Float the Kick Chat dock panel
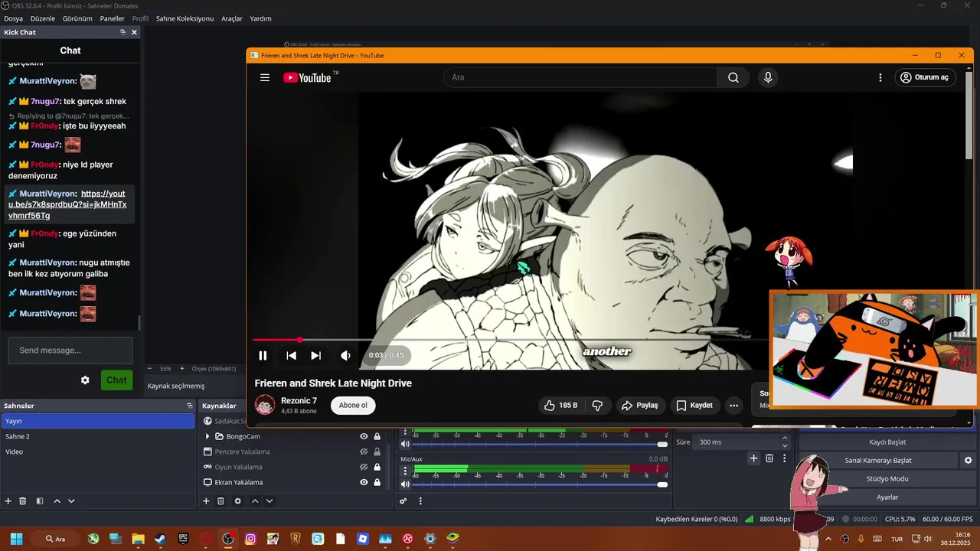This screenshot has width=980, height=551. (x=122, y=32)
